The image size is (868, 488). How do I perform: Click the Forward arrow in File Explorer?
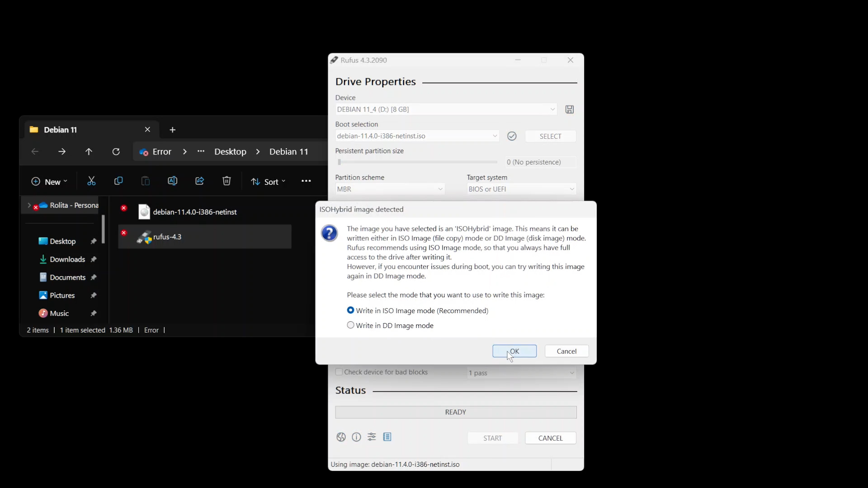62,152
